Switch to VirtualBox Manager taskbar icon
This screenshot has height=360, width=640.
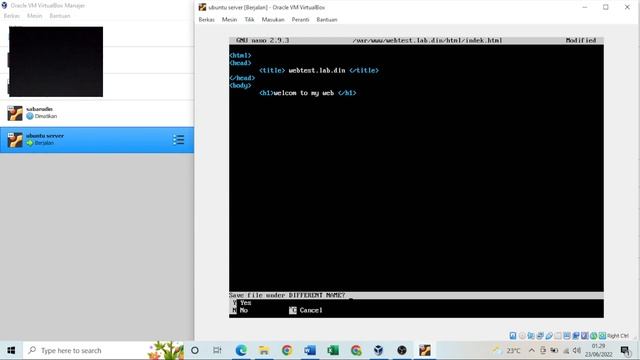(x=379, y=350)
